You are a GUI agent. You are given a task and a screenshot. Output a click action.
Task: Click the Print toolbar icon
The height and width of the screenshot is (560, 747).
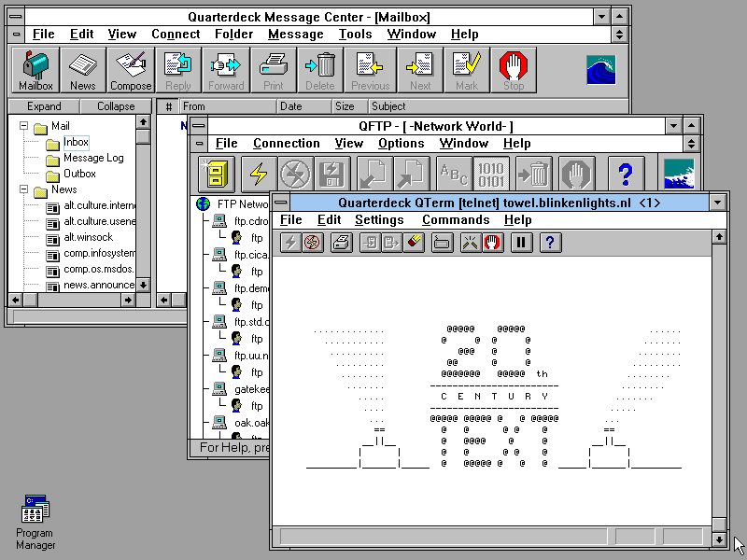tap(274, 70)
